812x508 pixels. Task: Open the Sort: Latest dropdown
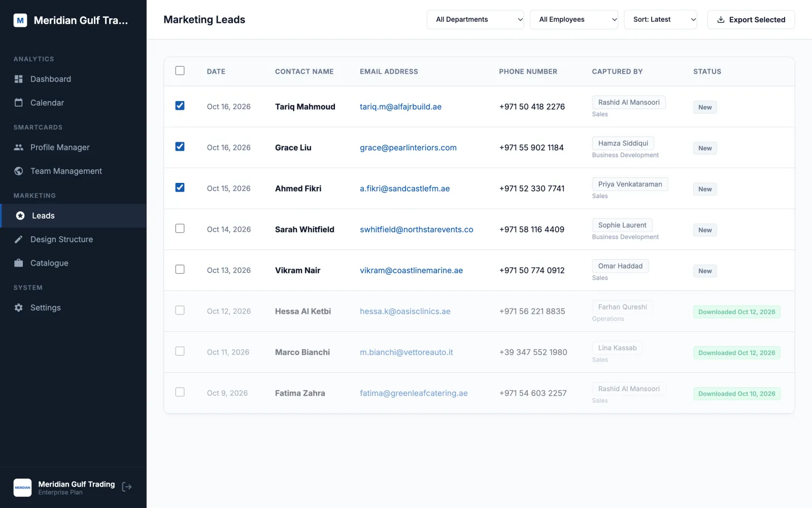point(660,20)
